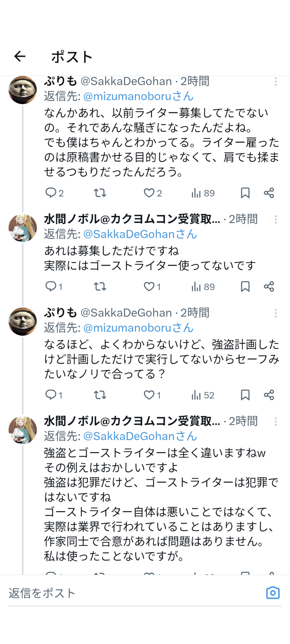Open ぷりも's stone face profile picture in the first post
The width and height of the screenshot is (290, 644).
(x=22, y=90)
